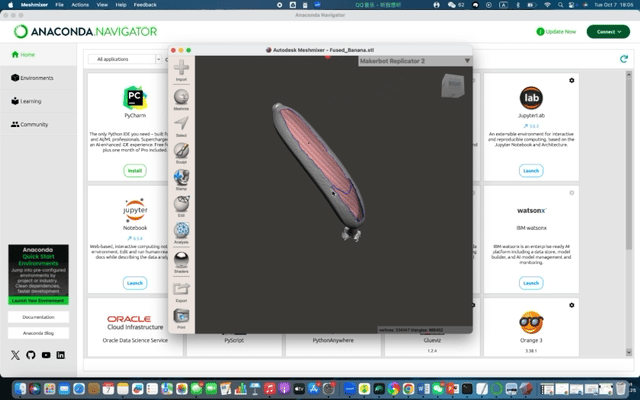The image size is (640, 400).
Task: Open the Meshmix tool panel
Action: [181, 98]
